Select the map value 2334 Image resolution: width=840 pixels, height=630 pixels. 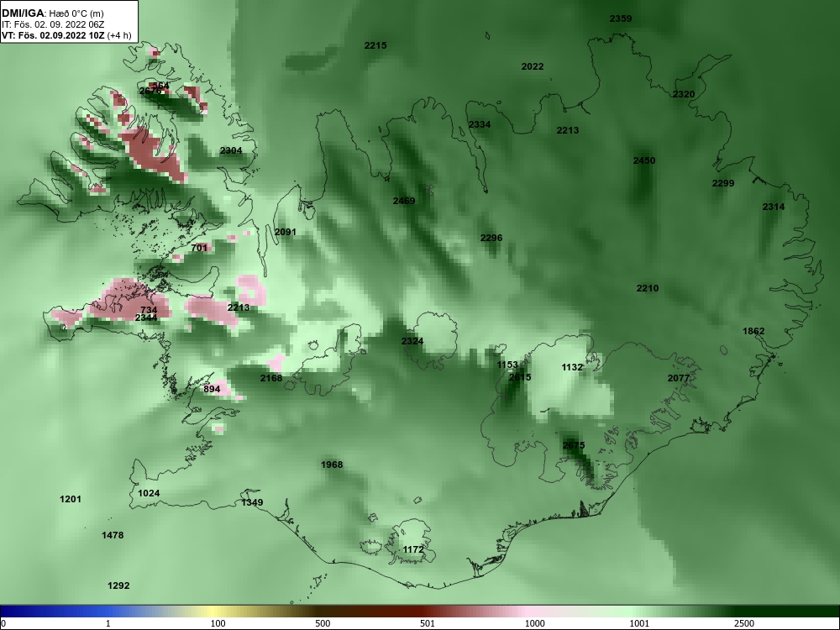pos(479,124)
